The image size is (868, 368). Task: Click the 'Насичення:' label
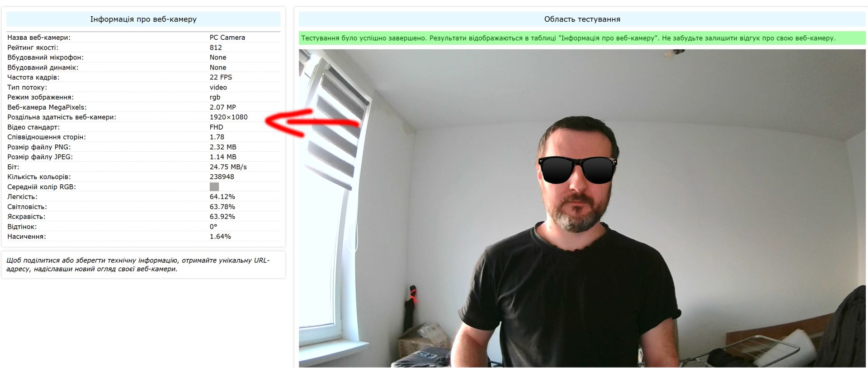pyautogui.click(x=27, y=236)
